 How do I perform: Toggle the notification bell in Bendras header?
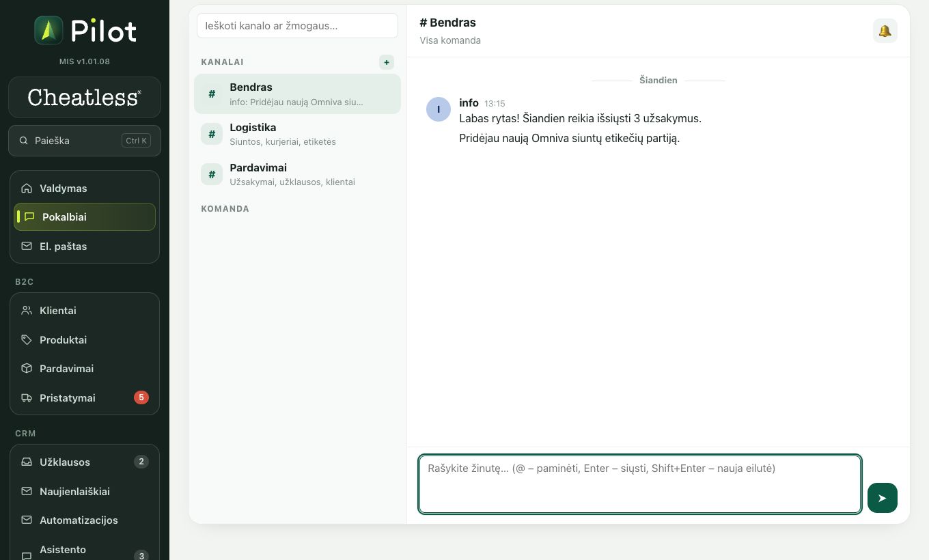click(x=885, y=31)
